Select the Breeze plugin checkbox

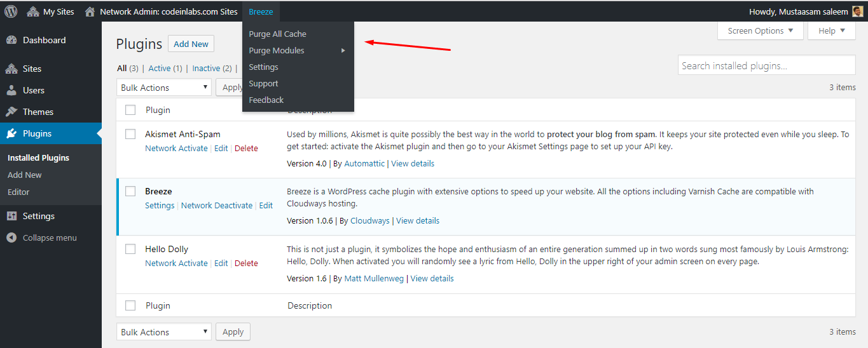(130, 191)
